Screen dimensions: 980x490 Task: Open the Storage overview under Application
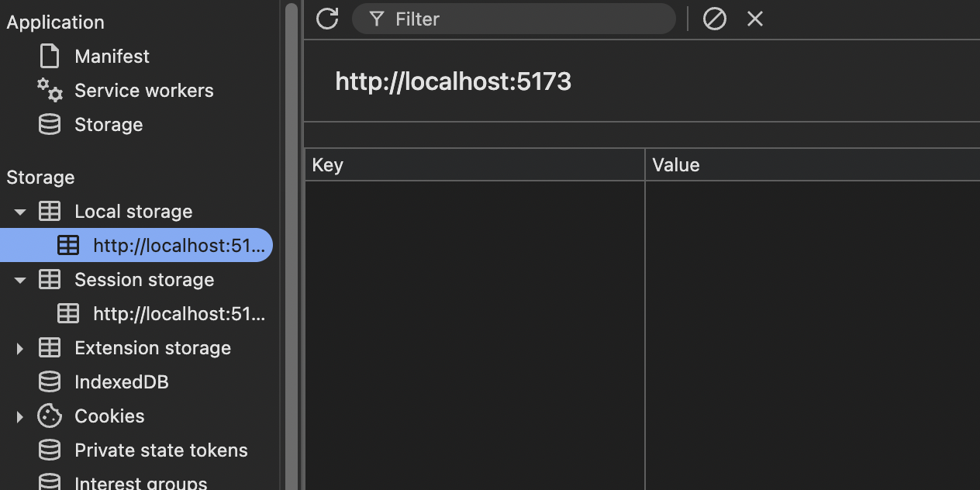pyautogui.click(x=108, y=125)
